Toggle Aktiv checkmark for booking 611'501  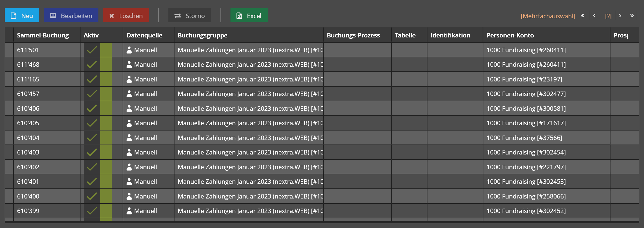click(x=92, y=50)
